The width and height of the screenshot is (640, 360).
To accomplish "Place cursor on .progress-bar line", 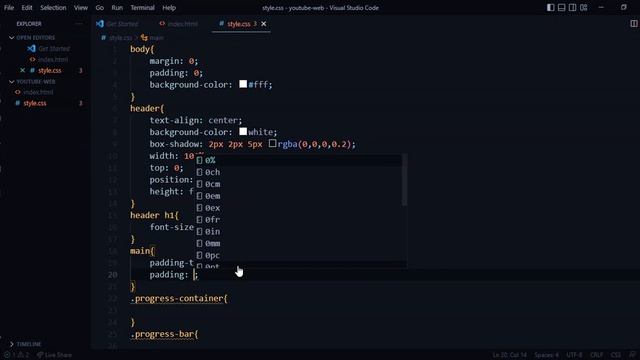I will 164,334.
